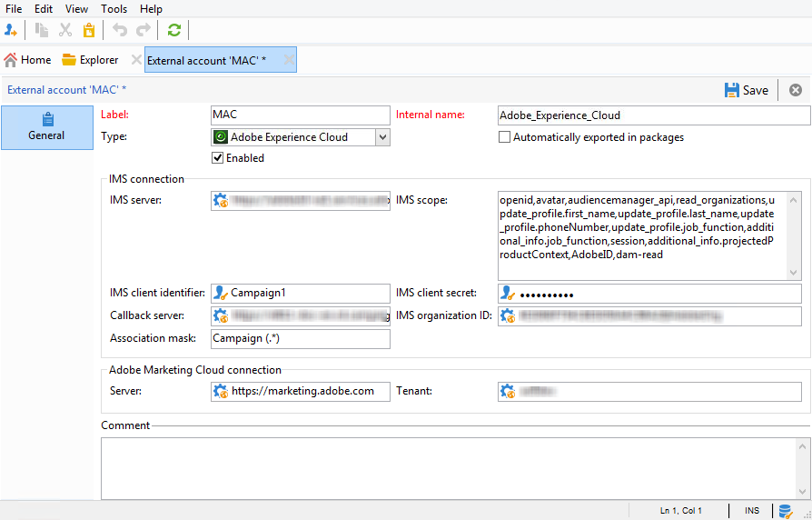
Task: Switch to the Explorer tab
Action: [x=91, y=60]
